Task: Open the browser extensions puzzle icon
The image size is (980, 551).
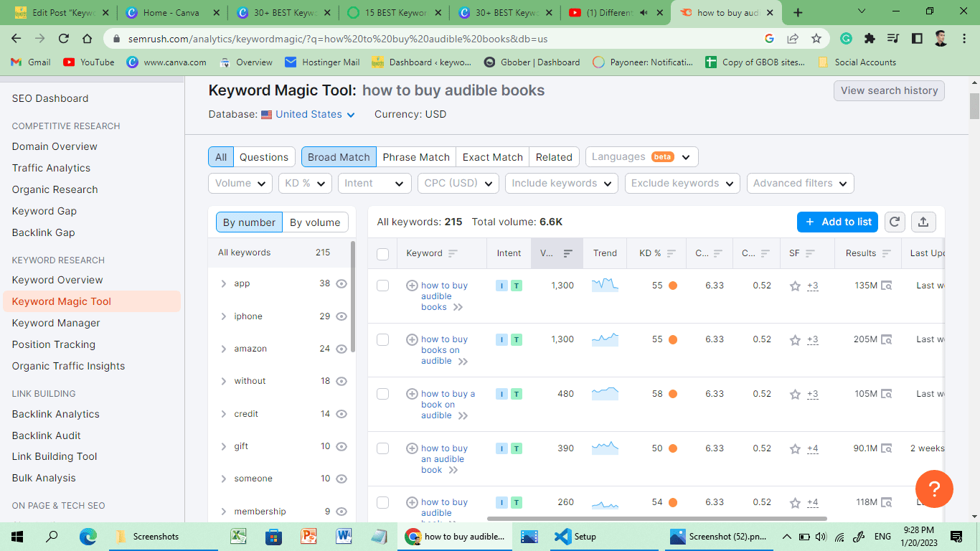Action: (870, 39)
